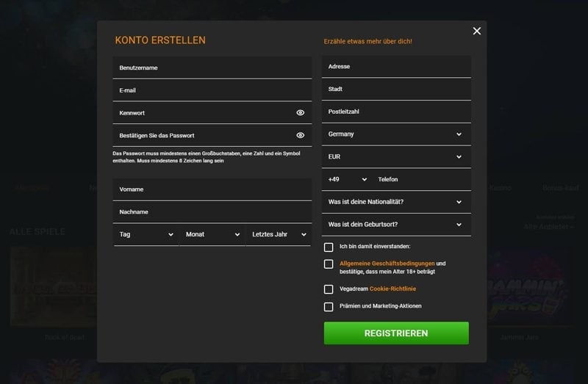Viewport: 588px width, 384px height.
Task: Show password in Bestätigen Sie das Passwort field
Action: pos(301,135)
